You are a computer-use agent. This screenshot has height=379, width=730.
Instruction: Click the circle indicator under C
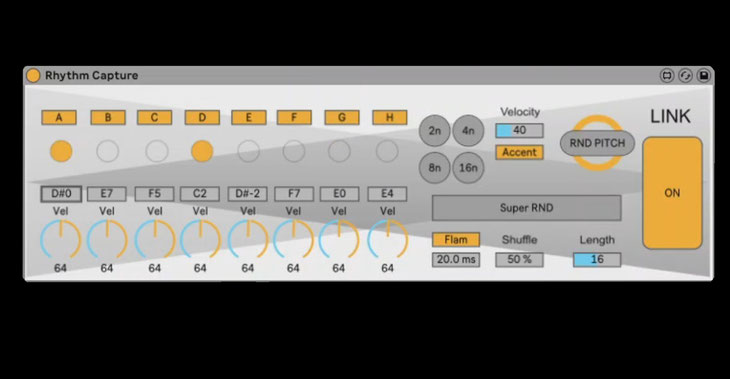click(157, 151)
